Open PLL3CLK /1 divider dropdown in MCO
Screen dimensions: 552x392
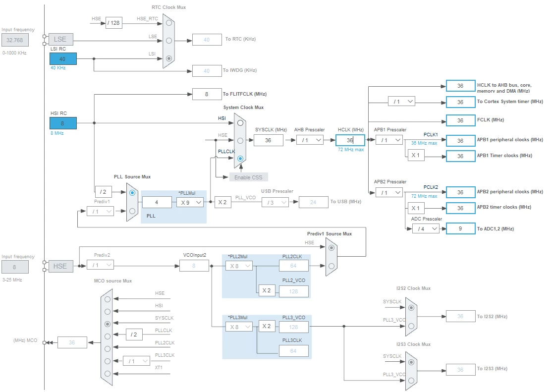point(137,361)
